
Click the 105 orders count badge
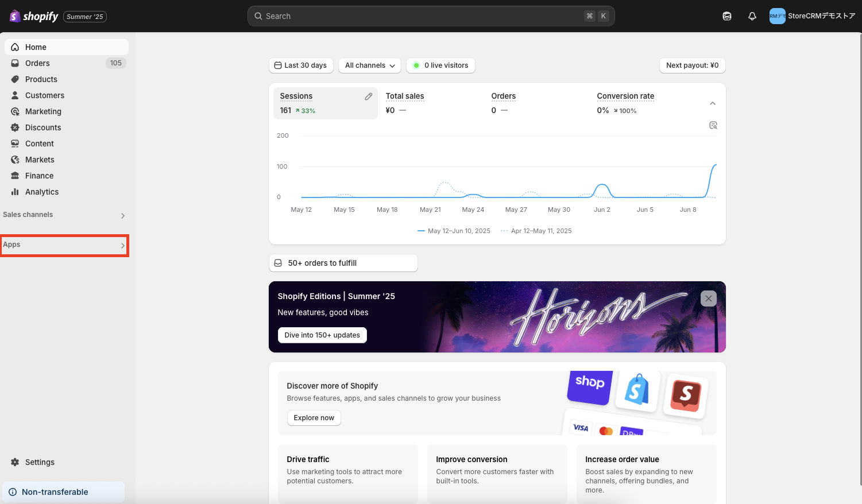coord(116,63)
